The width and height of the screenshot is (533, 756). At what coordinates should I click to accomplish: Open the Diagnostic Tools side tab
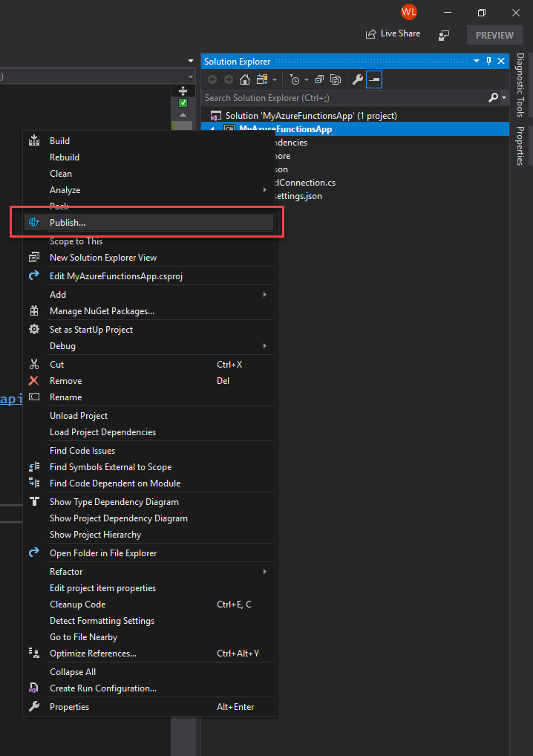pyautogui.click(x=521, y=85)
